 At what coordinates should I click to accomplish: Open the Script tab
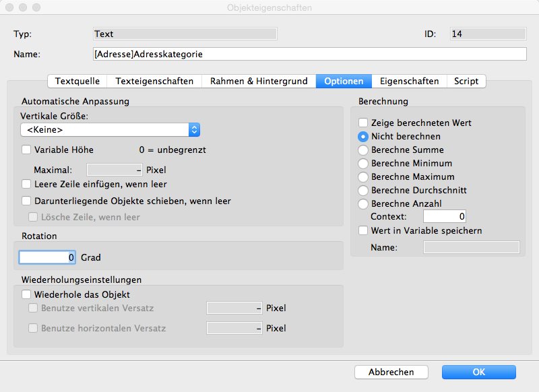[466, 81]
